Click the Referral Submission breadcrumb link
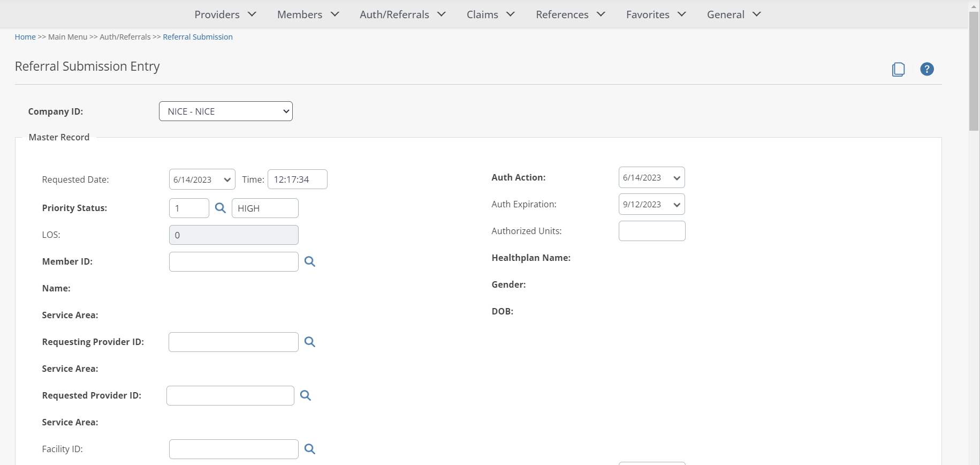Image resolution: width=980 pixels, height=465 pixels. (197, 37)
